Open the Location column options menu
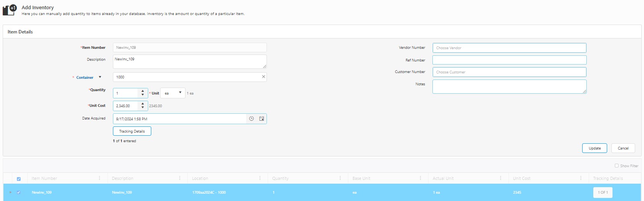Screen dimensions: 644x201 tap(260, 178)
